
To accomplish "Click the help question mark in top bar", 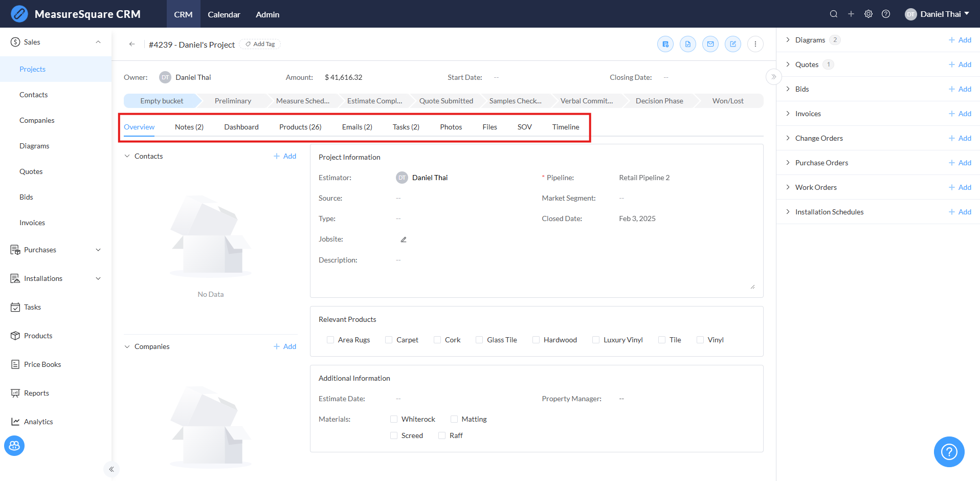I will [885, 14].
